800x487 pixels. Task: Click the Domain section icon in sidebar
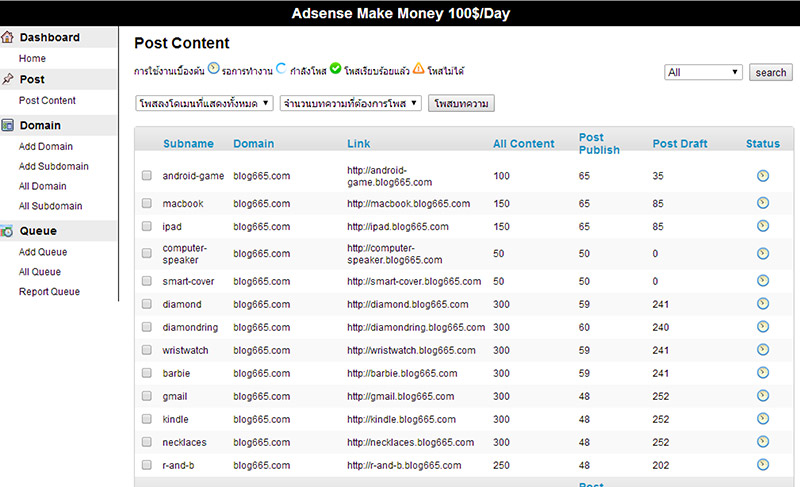tap(8, 126)
